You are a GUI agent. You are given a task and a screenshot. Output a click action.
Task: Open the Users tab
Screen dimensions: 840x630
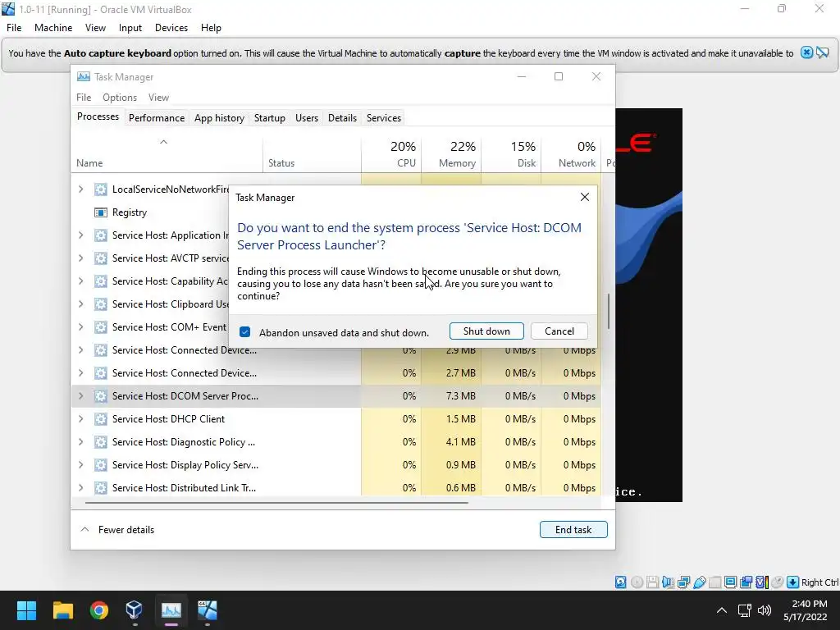click(x=307, y=118)
